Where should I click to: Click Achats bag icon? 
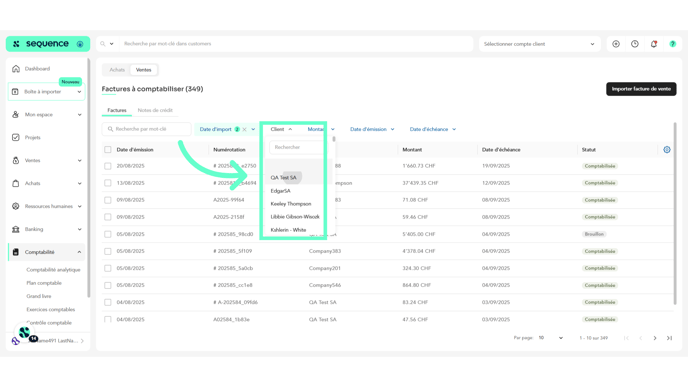(16, 183)
